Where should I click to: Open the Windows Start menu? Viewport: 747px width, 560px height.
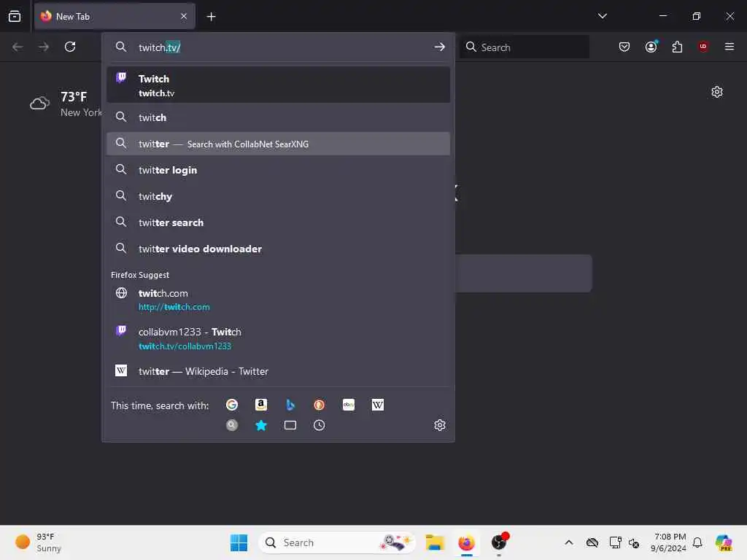(x=239, y=542)
